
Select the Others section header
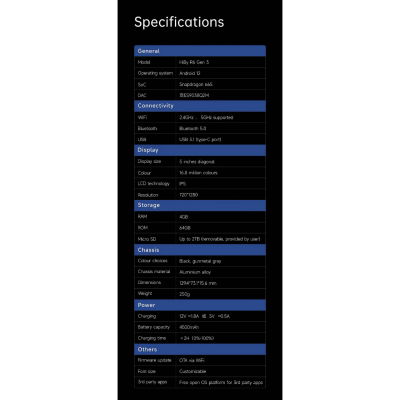click(x=200, y=349)
